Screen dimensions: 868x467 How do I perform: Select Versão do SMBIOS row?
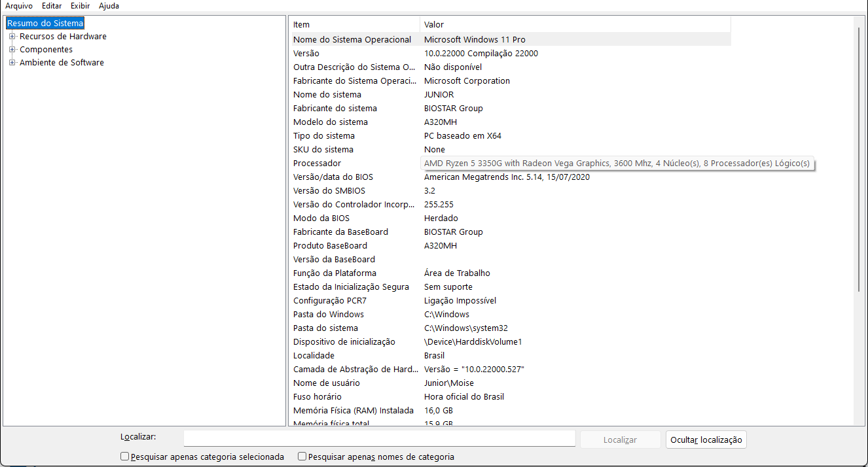pyautogui.click(x=511, y=190)
